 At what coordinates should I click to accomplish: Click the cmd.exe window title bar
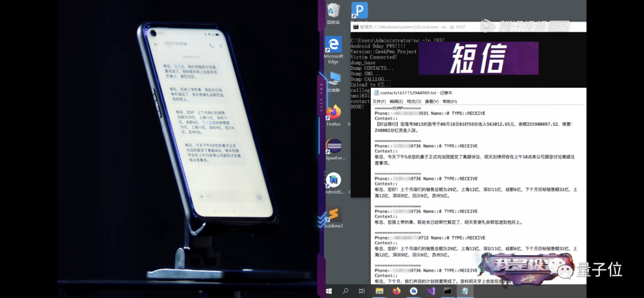click(417, 27)
